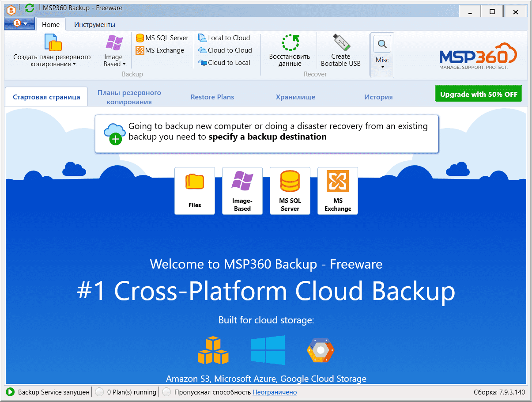Click the MS Exchange backup tile

[x=338, y=191]
